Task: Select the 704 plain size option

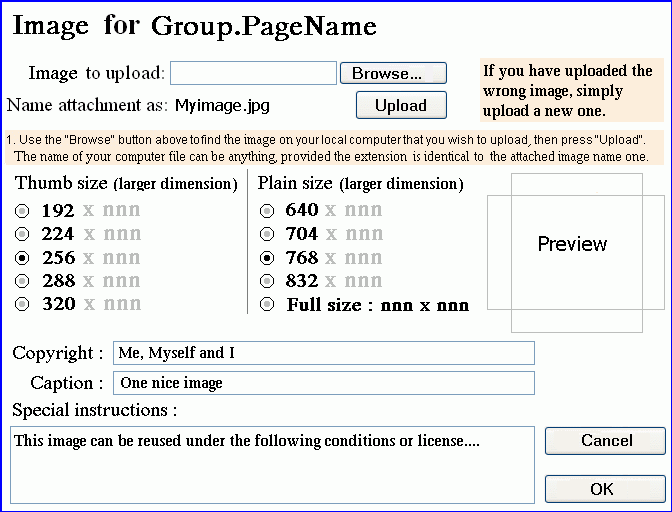Action: tap(267, 234)
